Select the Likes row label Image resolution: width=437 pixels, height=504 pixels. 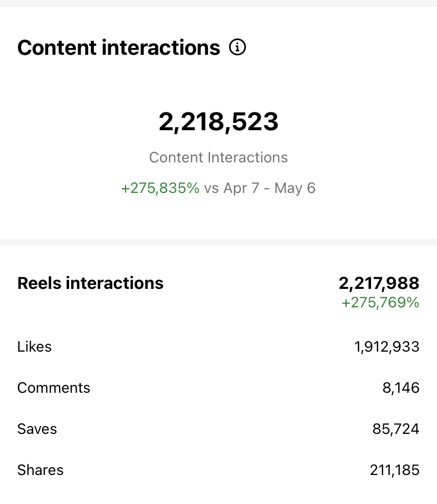(x=34, y=347)
